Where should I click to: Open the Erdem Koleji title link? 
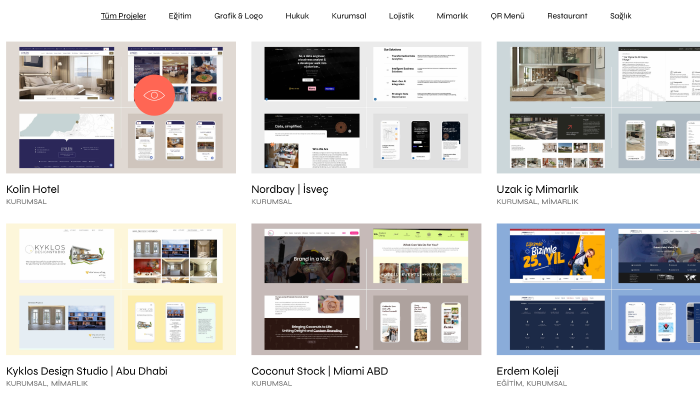coord(527,371)
